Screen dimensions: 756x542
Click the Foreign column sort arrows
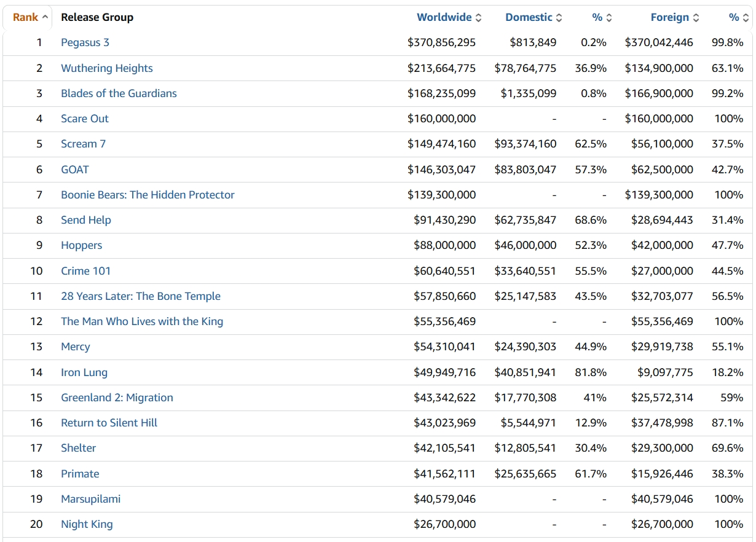pyautogui.click(x=696, y=18)
